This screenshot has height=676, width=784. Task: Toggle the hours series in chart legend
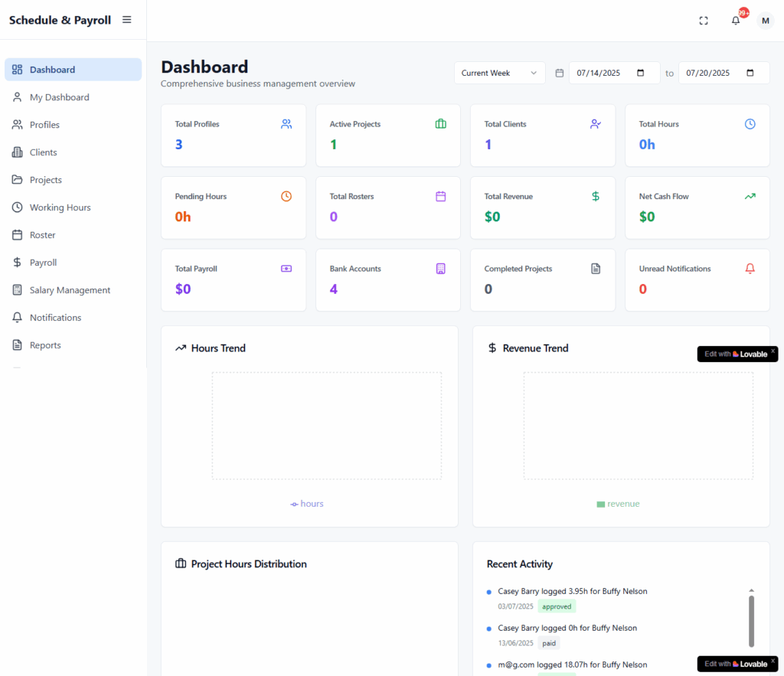[307, 504]
